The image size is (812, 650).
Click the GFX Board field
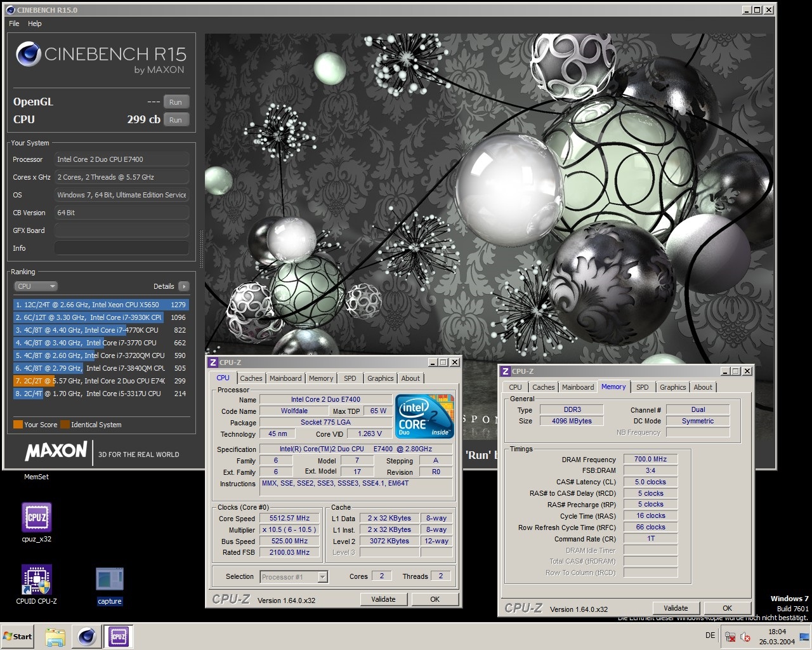coord(122,230)
